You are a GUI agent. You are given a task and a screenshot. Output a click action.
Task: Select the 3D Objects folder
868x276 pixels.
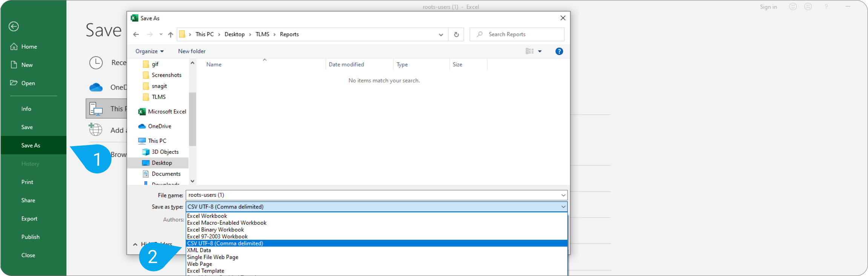coord(165,152)
